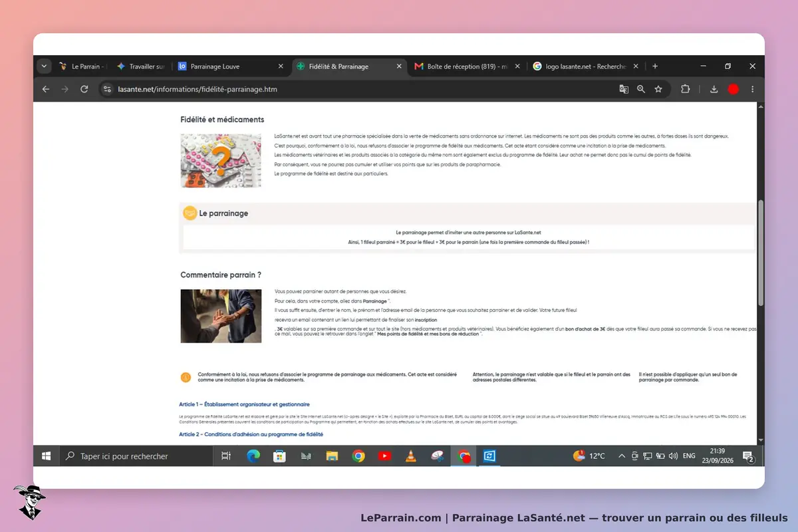Reload the lasante.net page

click(x=84, y=89)
